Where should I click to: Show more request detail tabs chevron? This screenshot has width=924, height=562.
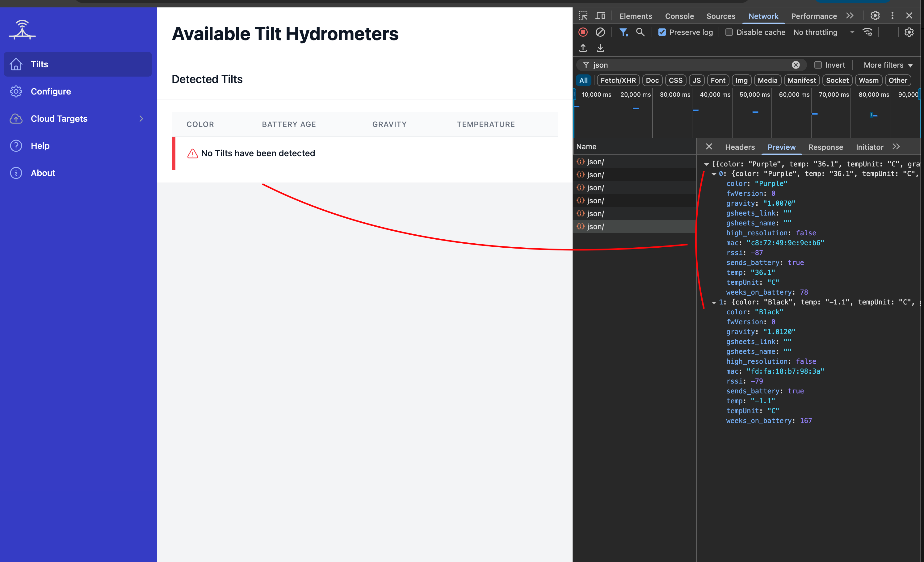(x=896, y=147)
